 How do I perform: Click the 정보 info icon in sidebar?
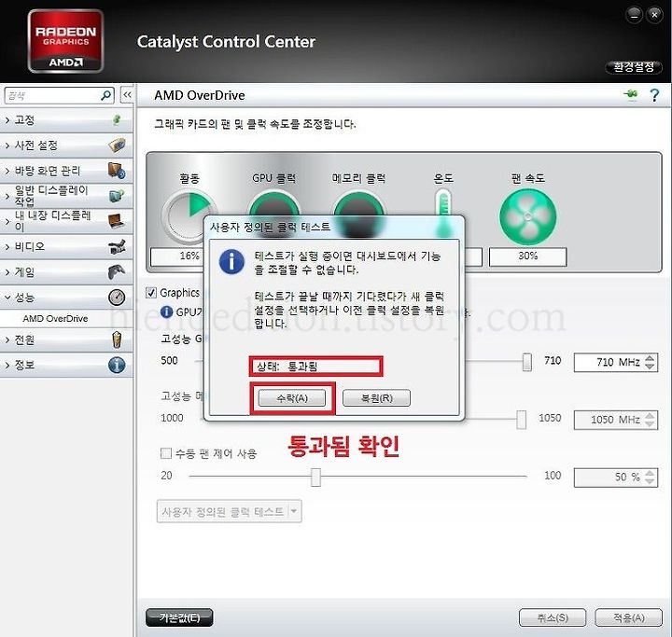[117, 365]
